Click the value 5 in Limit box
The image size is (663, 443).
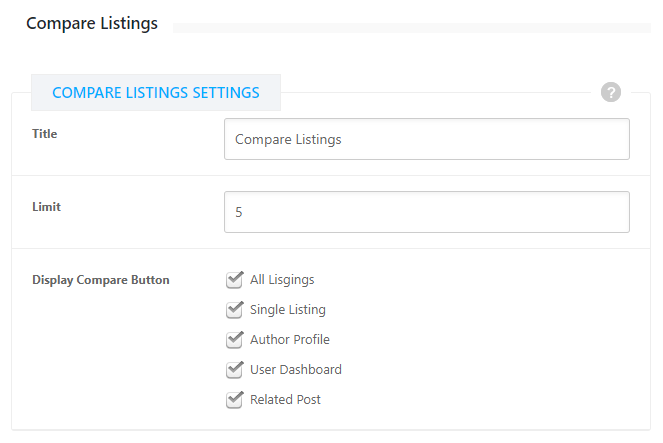239,212
